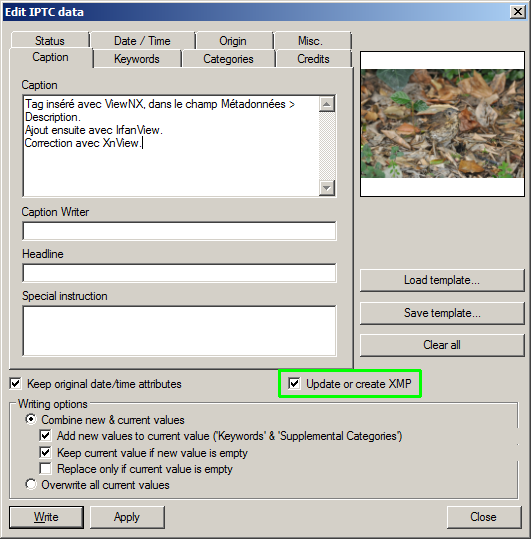Toggle Update or create XMP checkbox
The width and height of the screenshot is (531, 539).
294,383
